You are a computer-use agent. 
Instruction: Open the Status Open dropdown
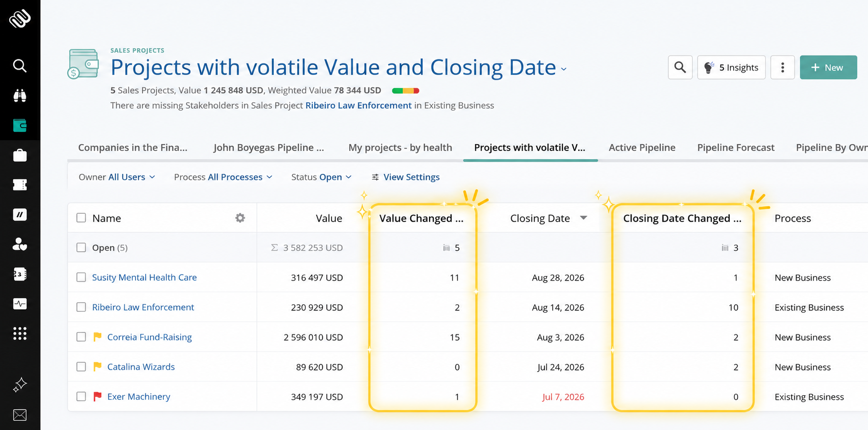(321, 177)
